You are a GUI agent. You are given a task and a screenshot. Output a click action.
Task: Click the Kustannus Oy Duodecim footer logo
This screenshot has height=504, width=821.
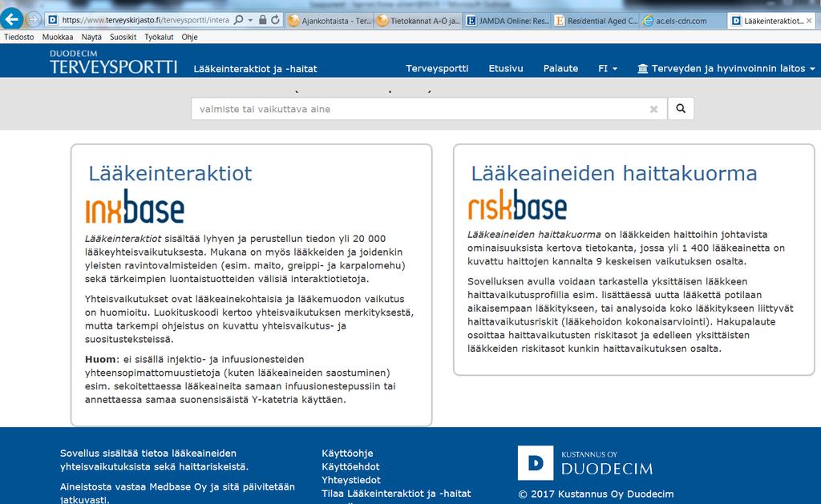tap(585, 462)
